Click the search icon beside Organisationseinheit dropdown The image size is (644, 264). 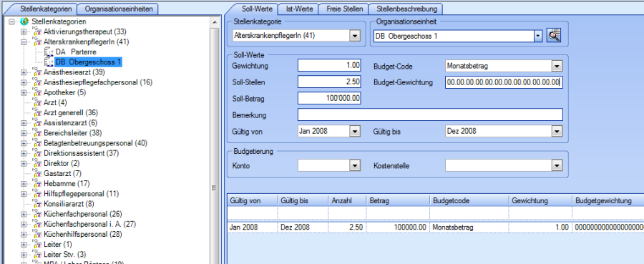554,36
